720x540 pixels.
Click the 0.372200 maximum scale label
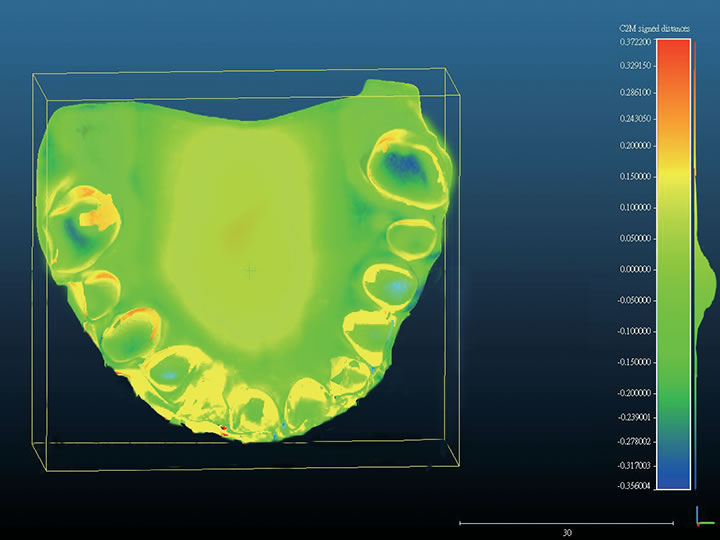coord(636,42)
